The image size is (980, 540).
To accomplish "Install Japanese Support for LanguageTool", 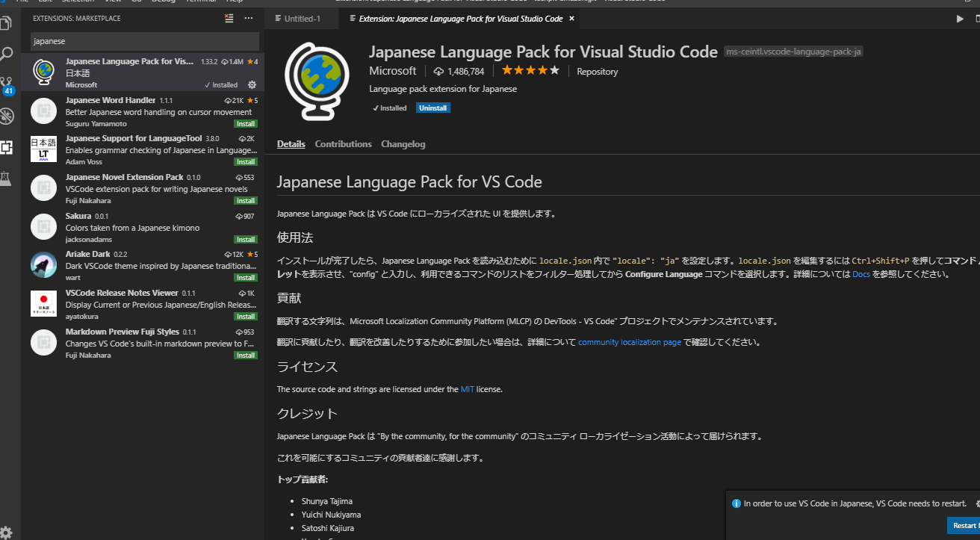I will click(x=246, y=162).
